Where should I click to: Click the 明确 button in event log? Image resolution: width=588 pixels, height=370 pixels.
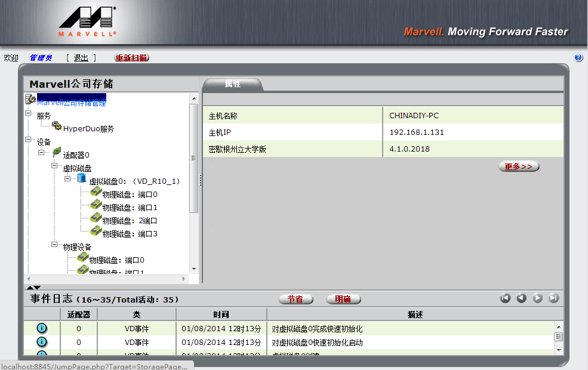click(343, 299)
